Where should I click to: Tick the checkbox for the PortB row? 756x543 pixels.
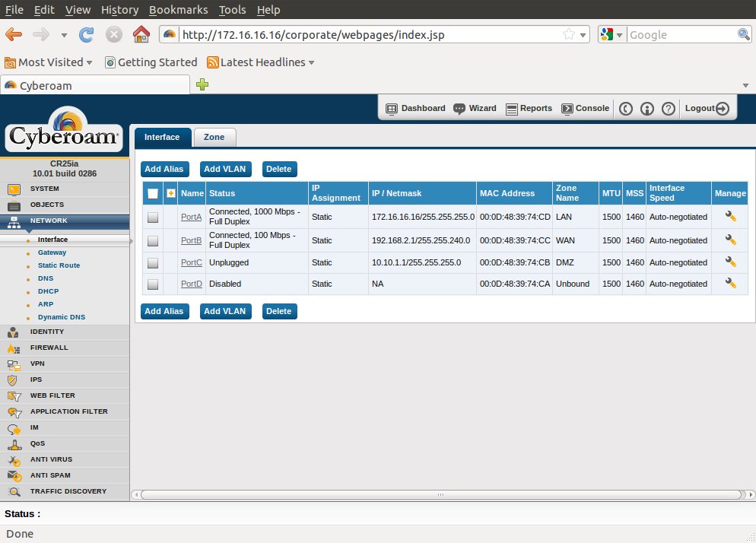(153, 241)
